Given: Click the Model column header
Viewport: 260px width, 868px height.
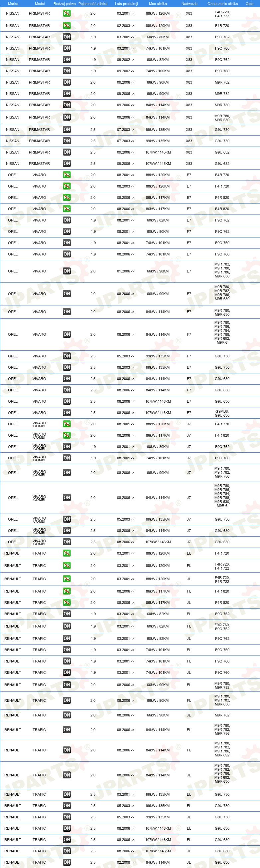Looking at the screenshot, I should pos(40,4).
